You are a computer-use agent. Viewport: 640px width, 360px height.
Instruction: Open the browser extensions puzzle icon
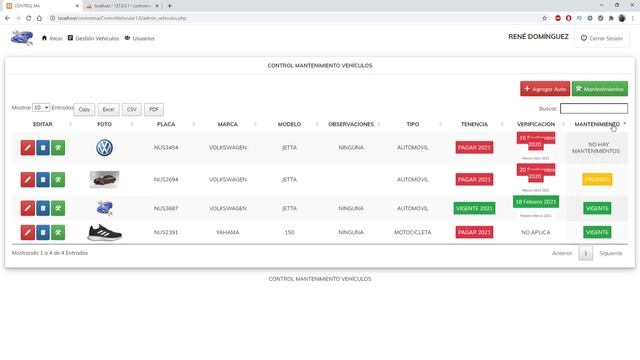click(611, 18)
